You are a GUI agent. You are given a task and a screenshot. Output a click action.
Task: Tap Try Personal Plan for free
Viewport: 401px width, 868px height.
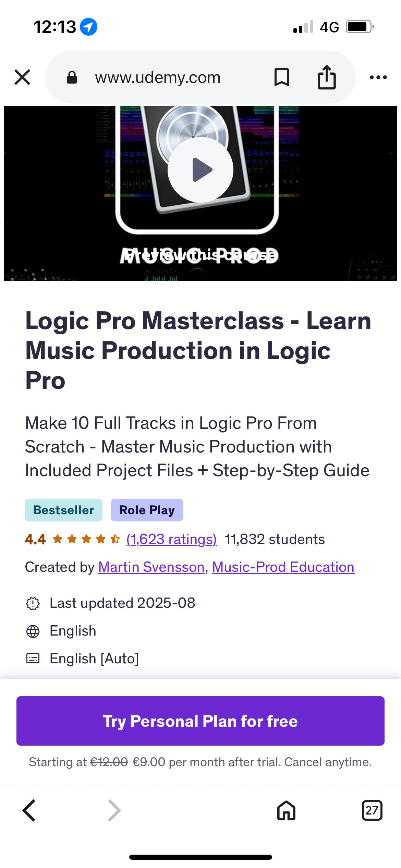[200, 721]
